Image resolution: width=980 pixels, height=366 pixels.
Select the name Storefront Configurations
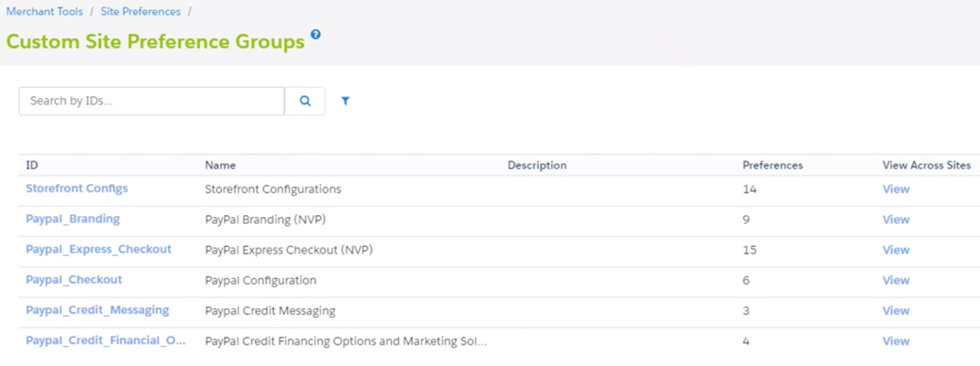click(273, 190)
